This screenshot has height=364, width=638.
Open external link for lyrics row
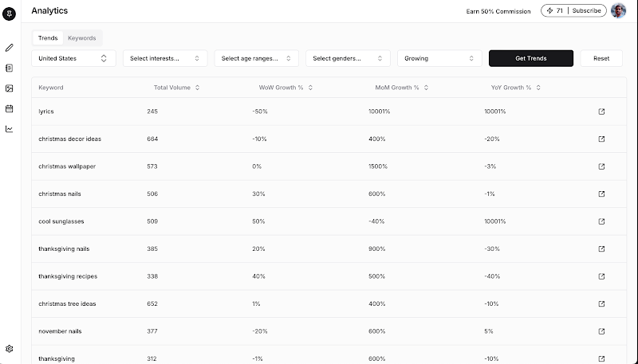pos(601,112)
